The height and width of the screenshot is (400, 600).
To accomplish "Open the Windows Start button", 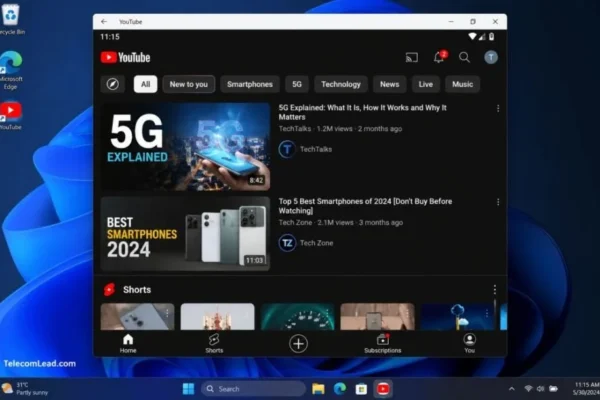I will pos(188,389).
